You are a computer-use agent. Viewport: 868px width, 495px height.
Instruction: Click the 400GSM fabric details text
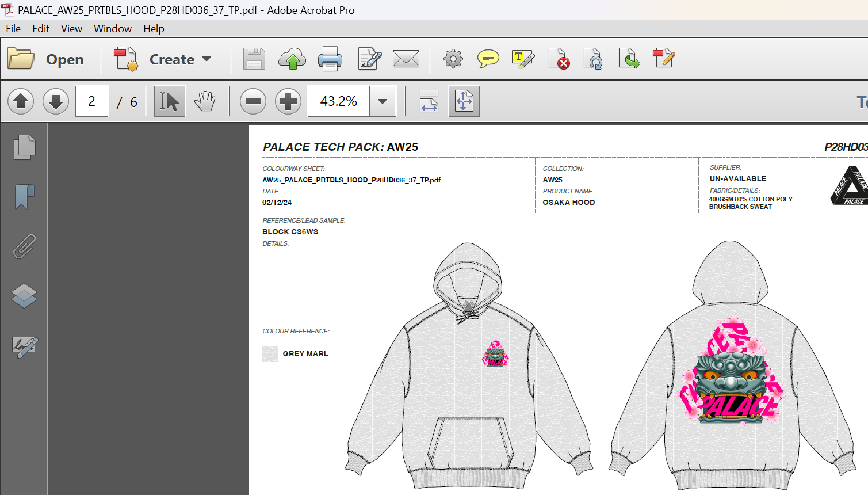751,203
